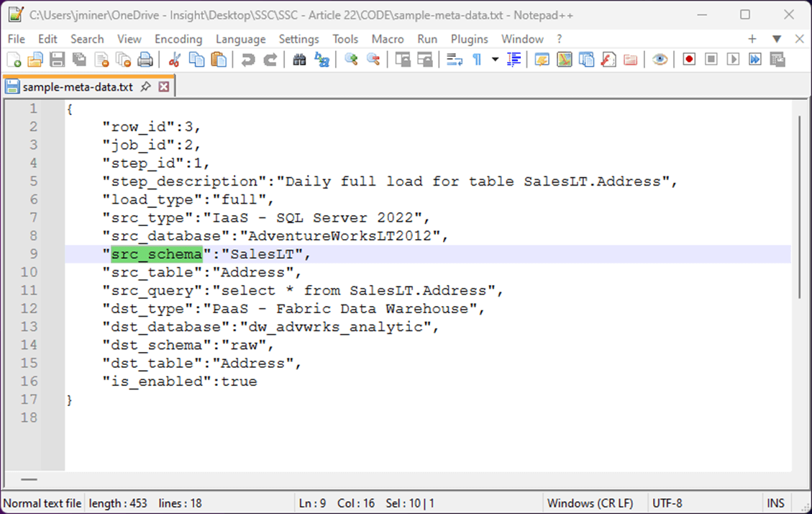Image resolution: width=812 pixels, height=514 pixels.
Task: Open the Edit menu
Action: pyautogui.click(x=47, y=40)
